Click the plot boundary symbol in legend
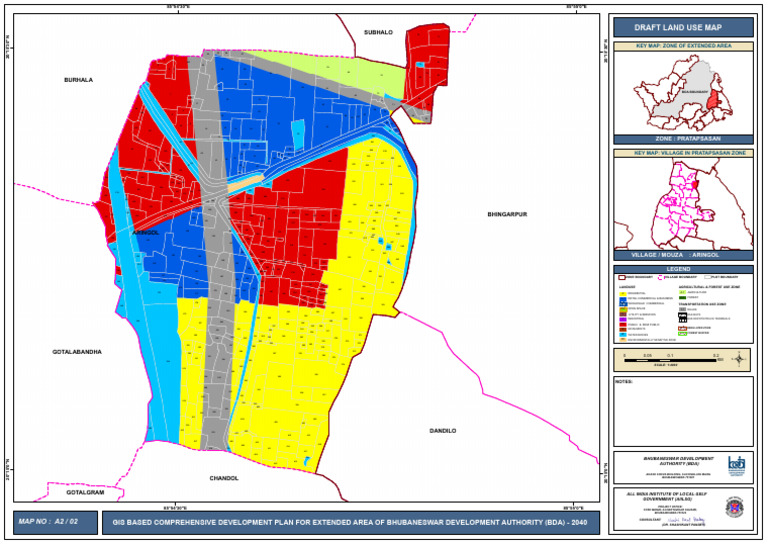Viewport: 768px width, 544px height. (707, 277)
